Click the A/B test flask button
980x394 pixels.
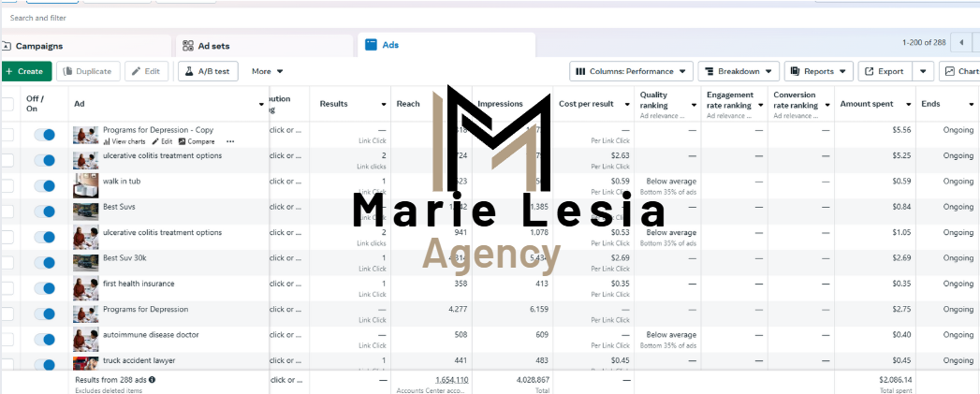pos(208,71)
